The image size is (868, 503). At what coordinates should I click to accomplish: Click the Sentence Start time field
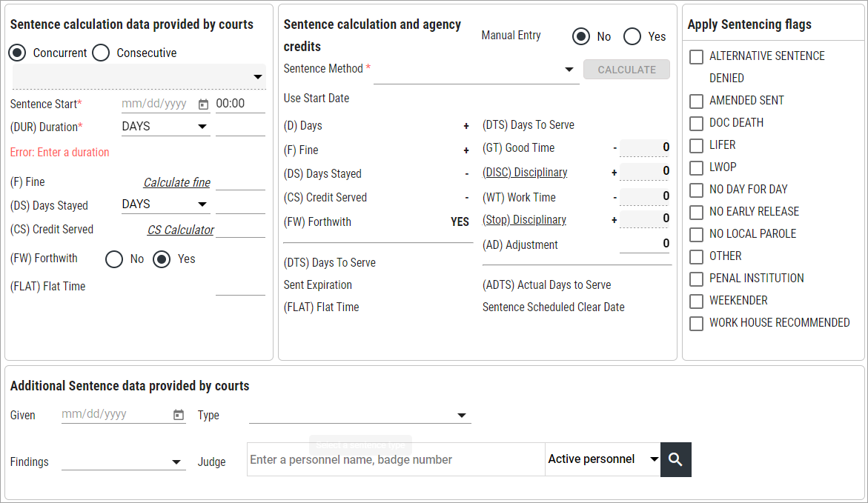click(x=240, y=104)
